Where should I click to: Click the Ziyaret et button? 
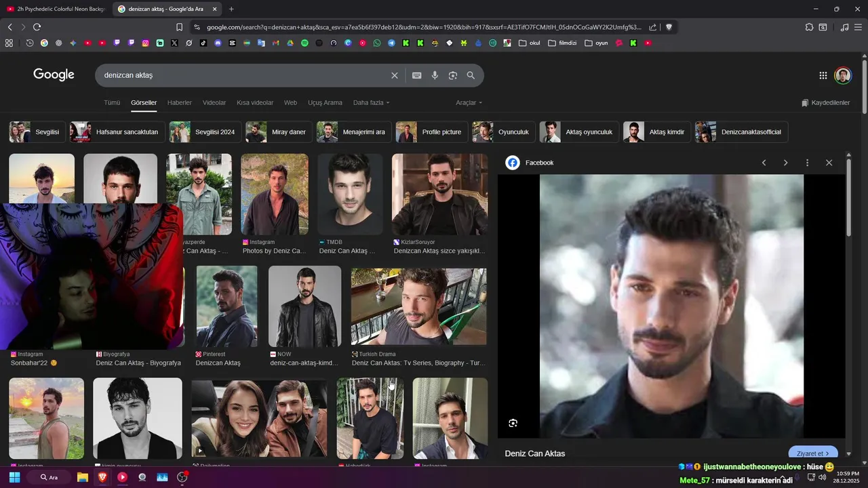[813, 453]
